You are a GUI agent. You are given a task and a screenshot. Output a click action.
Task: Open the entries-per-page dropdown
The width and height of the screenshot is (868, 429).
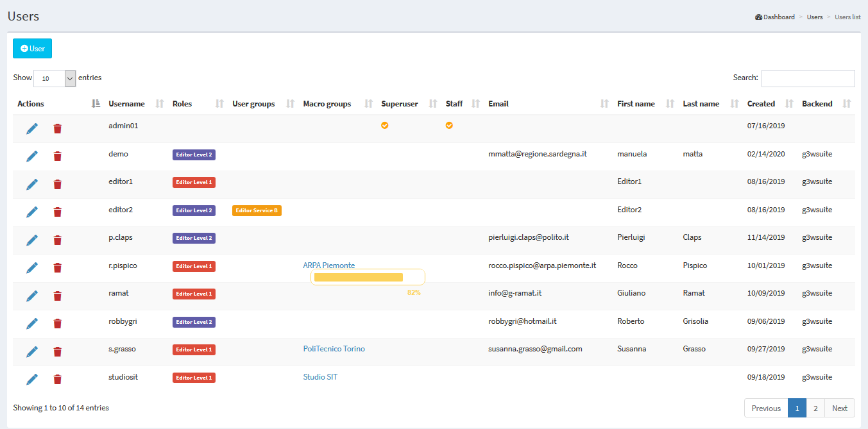click(55, 78)
